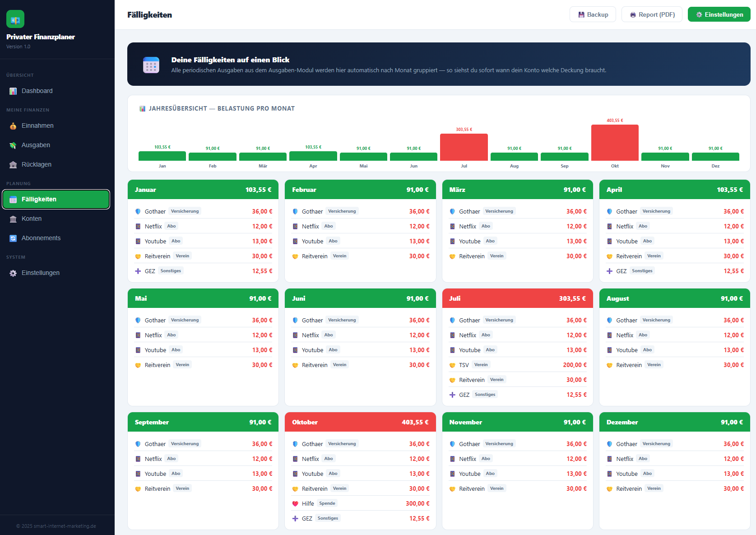Screen dimensions: 756x535
Task: Click the Abonnements refresh icon
Action: [x=13, y=238]
